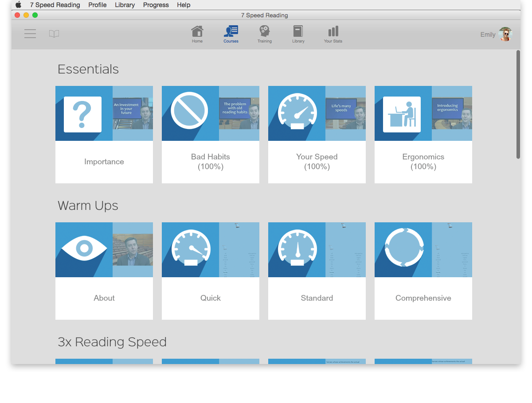Select the Importance course label
The height and width of the screenshot is (403, 532).
coord(104,162)
